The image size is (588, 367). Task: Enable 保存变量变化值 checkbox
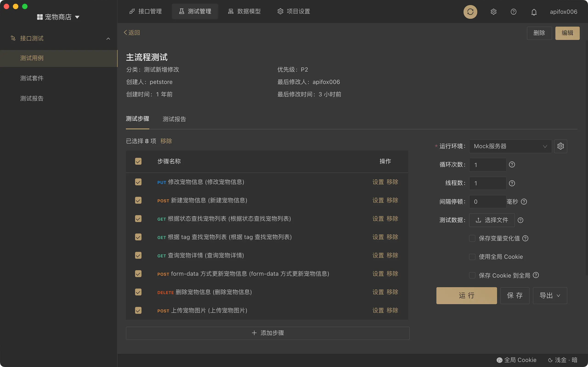point(472,238)
